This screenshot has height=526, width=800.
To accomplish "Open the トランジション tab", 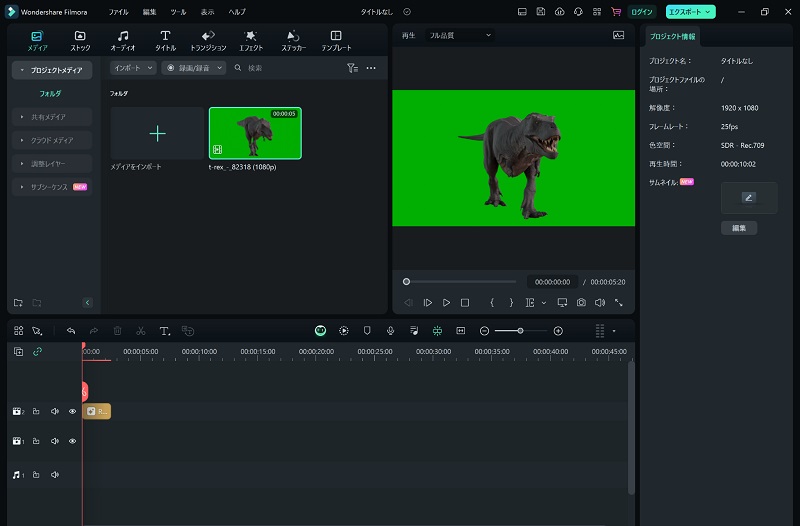I will (x=208, y=41).
